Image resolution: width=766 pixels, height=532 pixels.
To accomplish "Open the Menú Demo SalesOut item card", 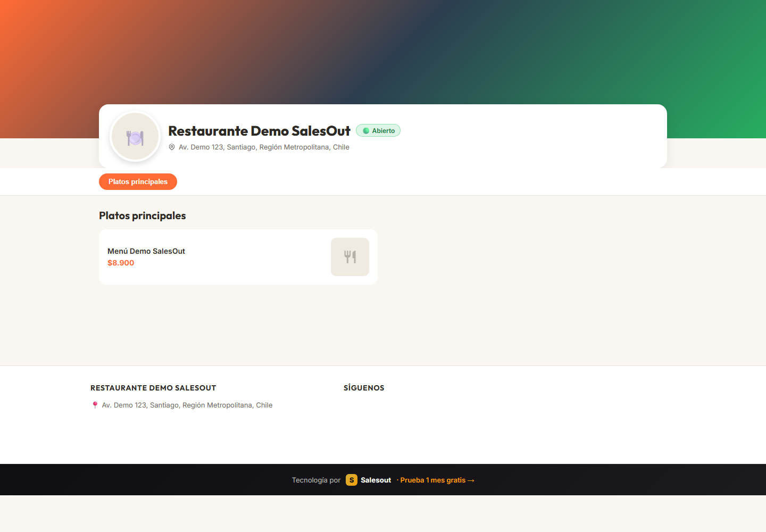I will click(238, 257).
